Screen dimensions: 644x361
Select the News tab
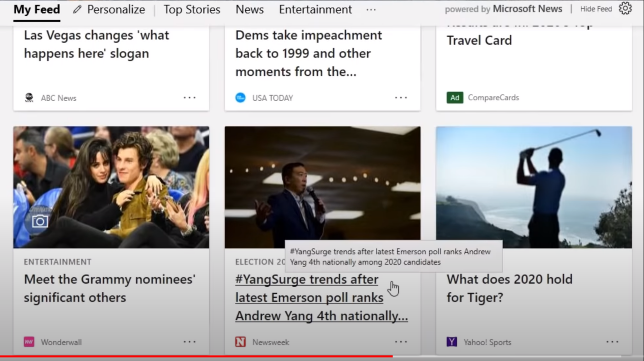coord(249,10)
